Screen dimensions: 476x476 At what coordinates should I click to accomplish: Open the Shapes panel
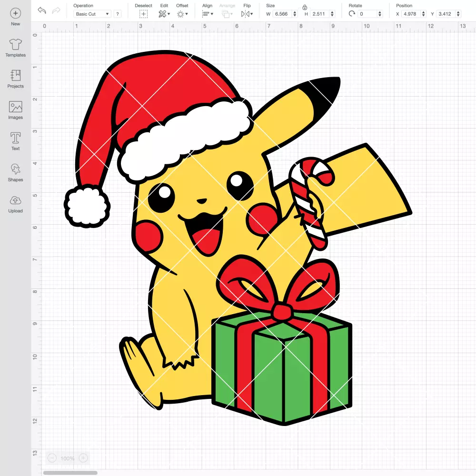[x=16, y=172]
